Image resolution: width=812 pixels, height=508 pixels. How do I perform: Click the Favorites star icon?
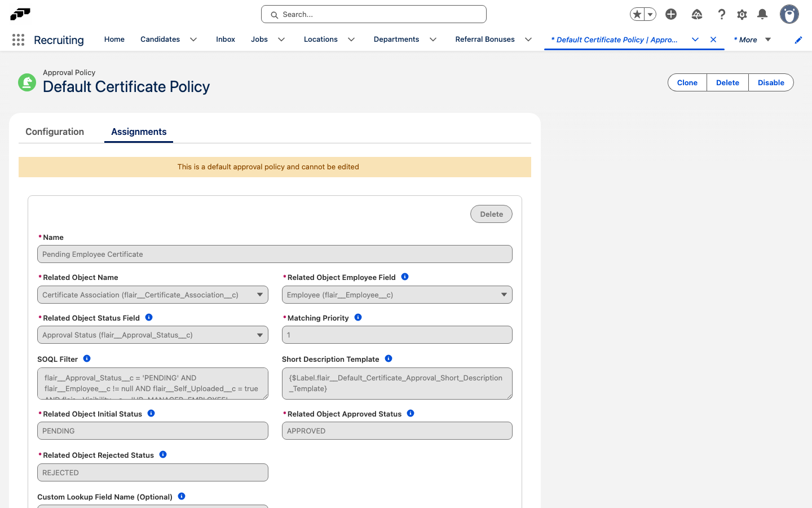click(x=637, y=14)
